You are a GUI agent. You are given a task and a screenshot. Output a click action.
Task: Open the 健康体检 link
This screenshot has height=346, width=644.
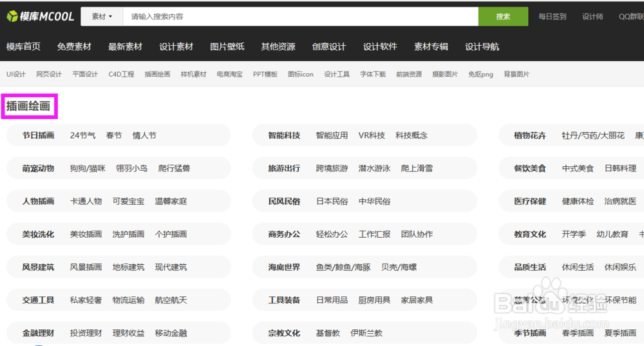(578, 202)
